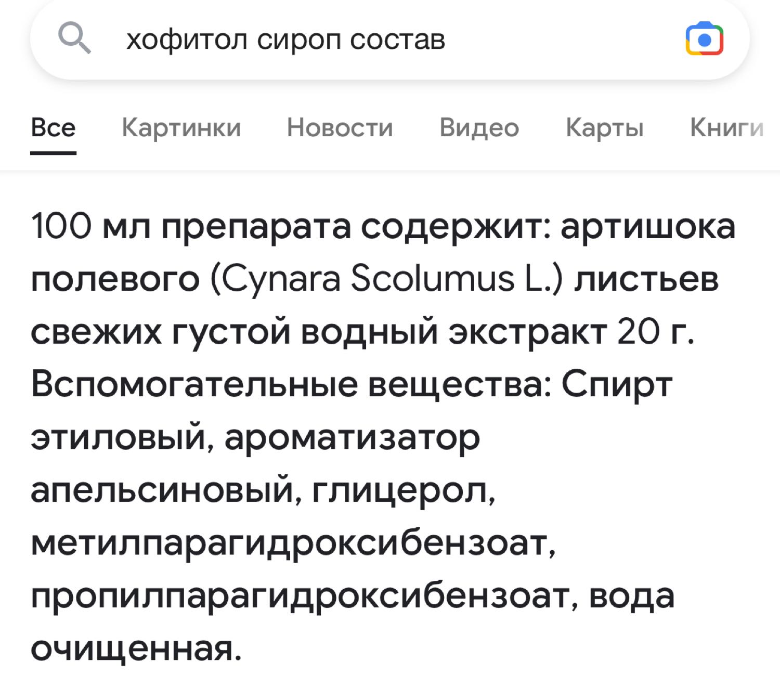Go to the 'Видео' tab
Viewport: 780px width, 700px height.
click(x=479, y=127)
